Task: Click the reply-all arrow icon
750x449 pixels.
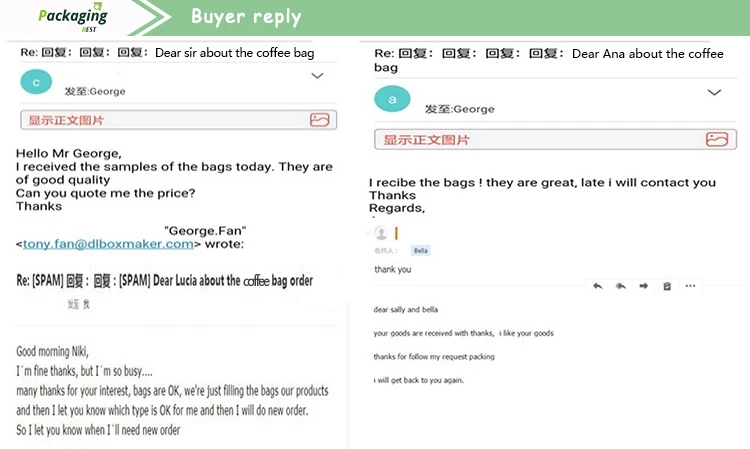Action: [x=620, y=286]
